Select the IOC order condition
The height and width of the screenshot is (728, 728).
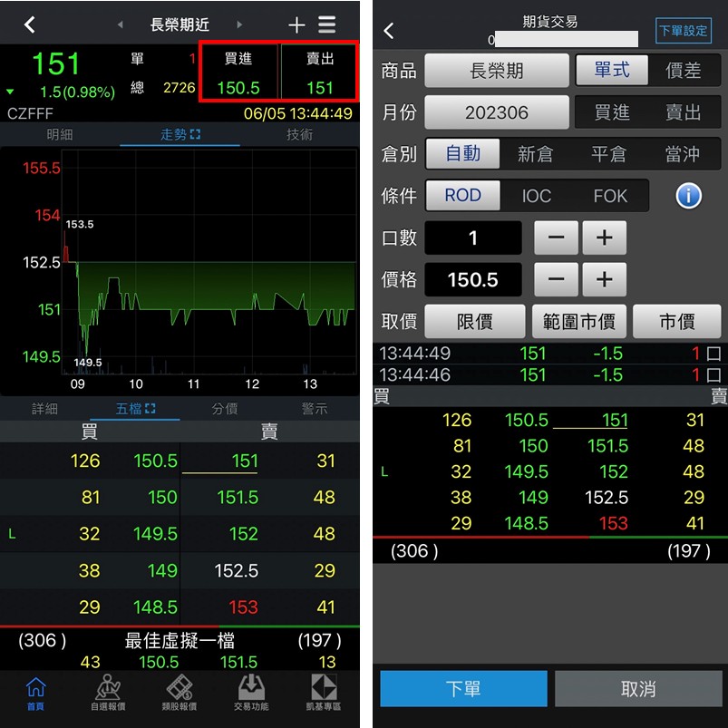(x=536, y=196)
